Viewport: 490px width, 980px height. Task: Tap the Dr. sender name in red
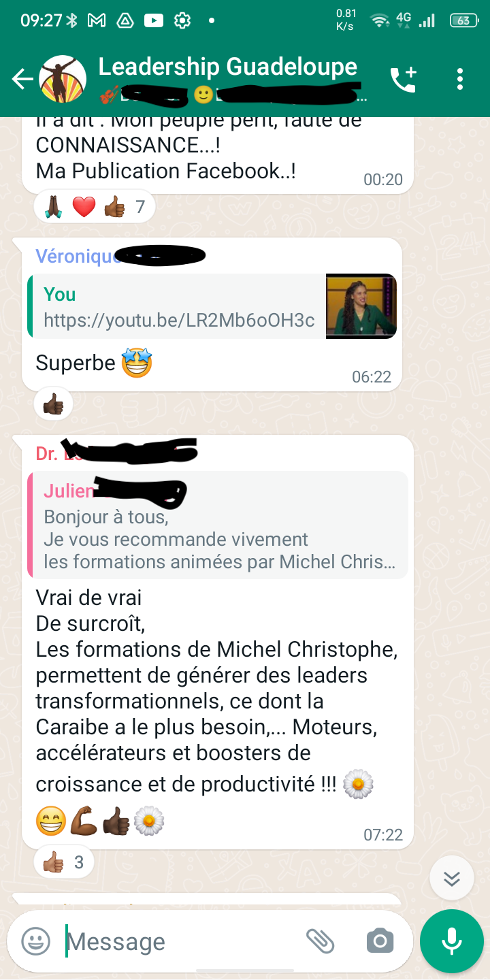(x=48, y=454)
